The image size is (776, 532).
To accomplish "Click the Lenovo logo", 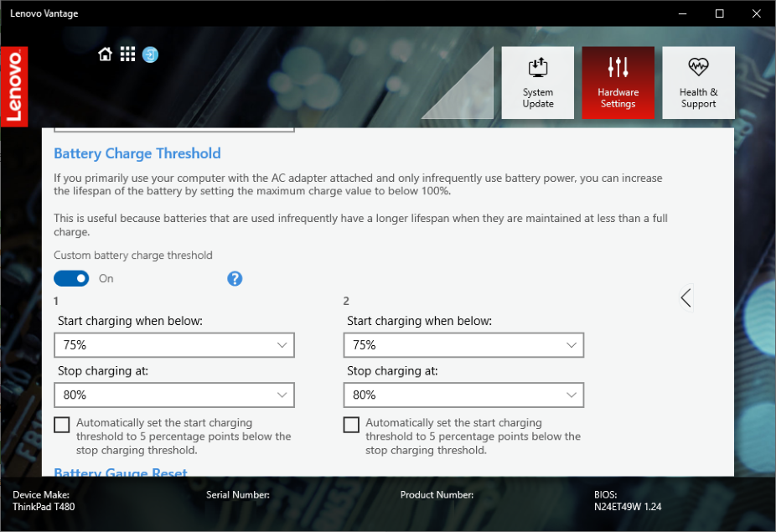I will pos(14,86).
